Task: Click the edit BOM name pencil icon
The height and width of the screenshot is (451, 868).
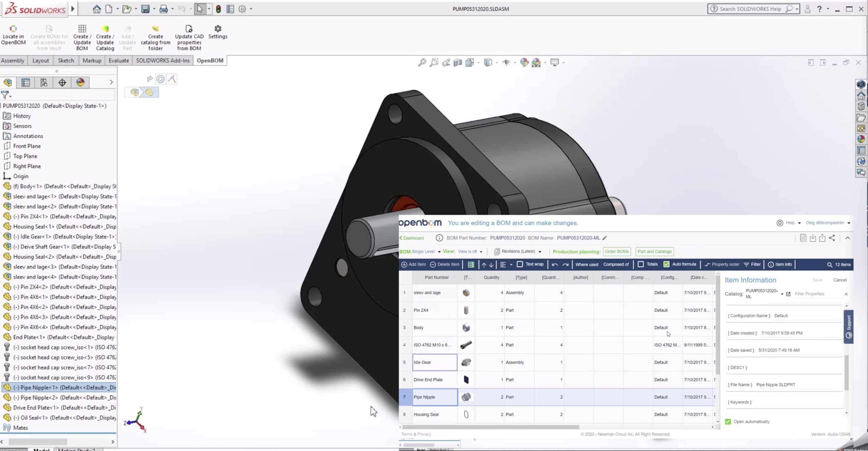Action: point(605,238)
